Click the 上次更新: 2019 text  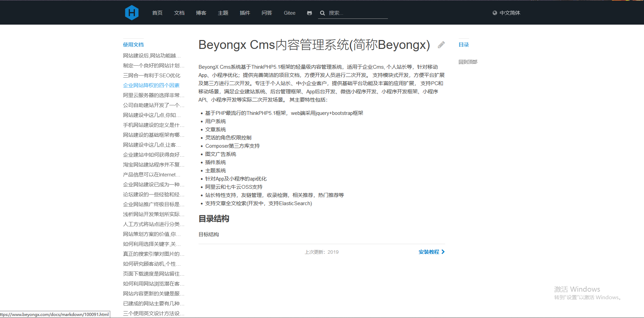(x=321, y=252)
